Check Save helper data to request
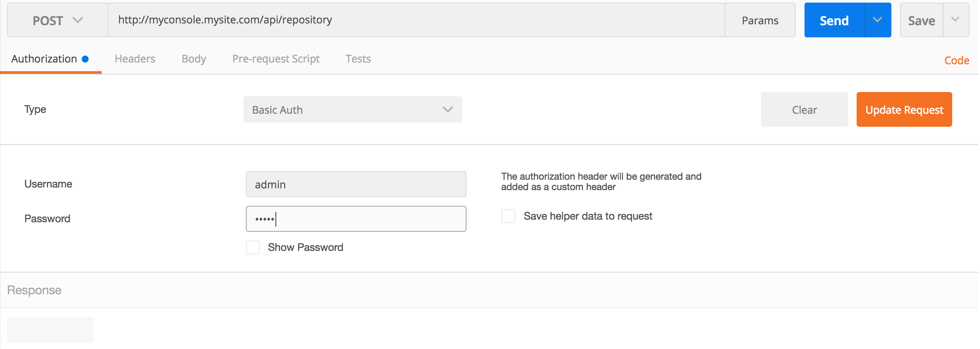 [x=508, y=216]
